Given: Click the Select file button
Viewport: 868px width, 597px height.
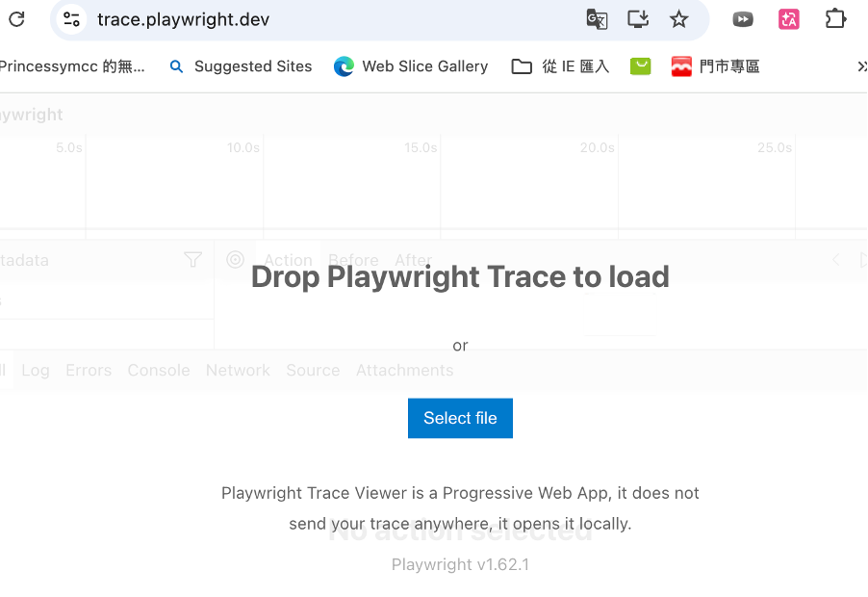Looking at the screenshot, I should pyautogui.click(x=460, y=418).
